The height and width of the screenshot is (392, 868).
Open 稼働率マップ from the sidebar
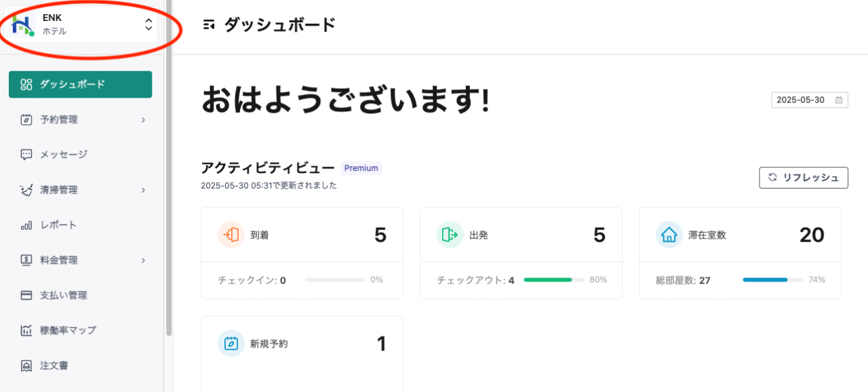coord(68,330)
